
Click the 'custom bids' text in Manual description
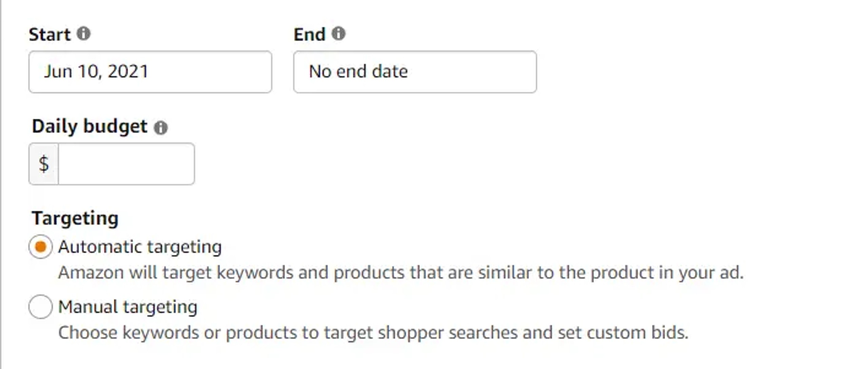[638, 333]
